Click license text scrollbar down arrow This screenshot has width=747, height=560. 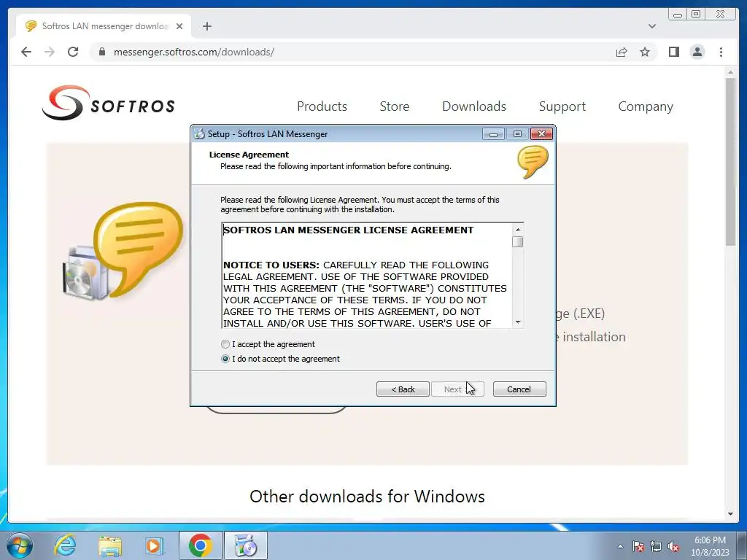click(518, 322)
